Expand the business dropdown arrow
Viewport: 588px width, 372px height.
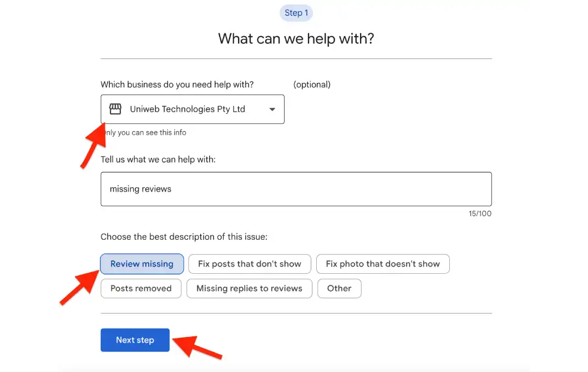pyautogui.click(x=272, y=109)
